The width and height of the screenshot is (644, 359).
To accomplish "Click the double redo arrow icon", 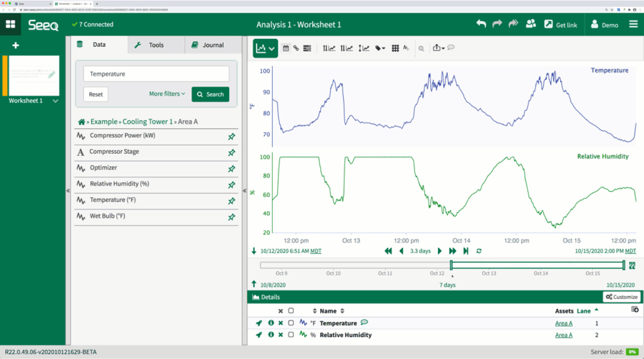I will coord(513,24).
